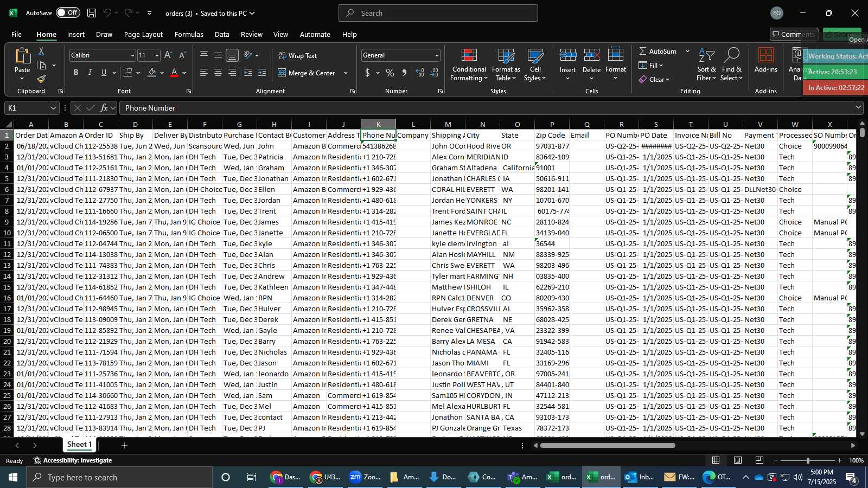The image size is (868, 488).
Task: Toggle Align Left
Action: tap(204, 73)
